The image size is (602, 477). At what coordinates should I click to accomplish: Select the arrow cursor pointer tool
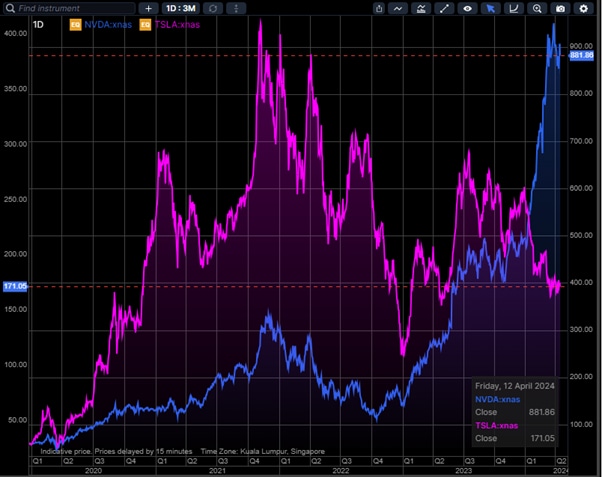click(491, 8)
